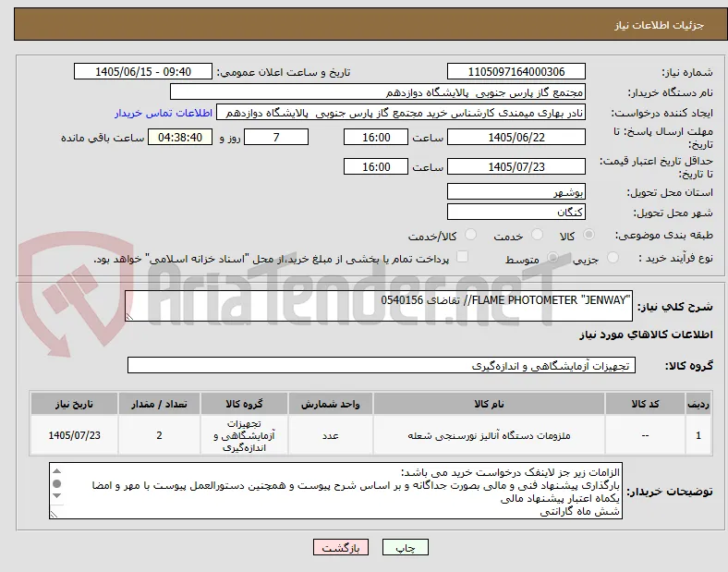
Task: Select the کالا/خدمت radio button
Action: (470, 235)
